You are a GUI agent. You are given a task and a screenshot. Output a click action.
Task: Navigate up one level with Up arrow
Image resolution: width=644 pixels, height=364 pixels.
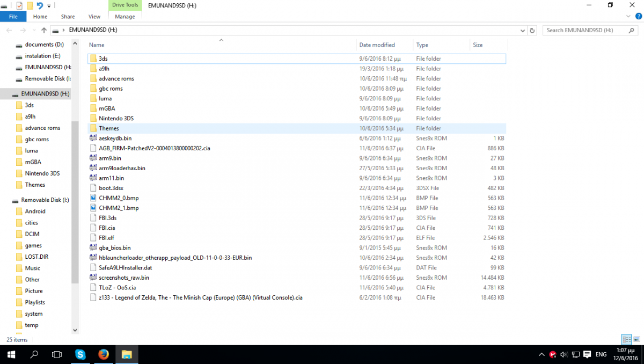pos(44,30)
